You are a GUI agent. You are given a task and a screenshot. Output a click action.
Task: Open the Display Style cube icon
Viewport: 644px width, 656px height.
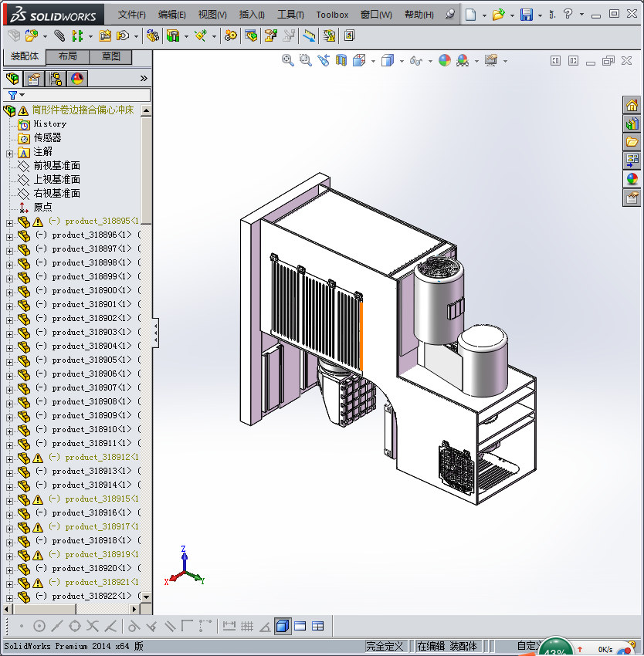click(x=388, y=61)
